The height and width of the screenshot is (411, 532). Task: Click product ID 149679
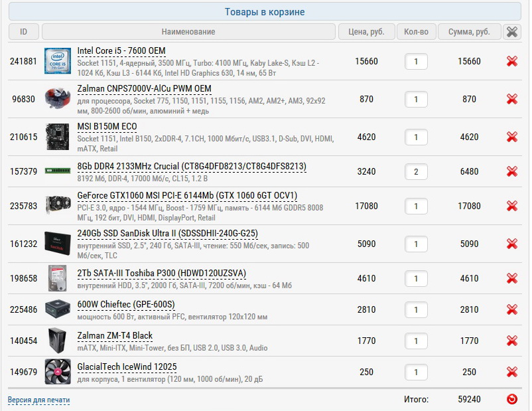pos(23,372)
